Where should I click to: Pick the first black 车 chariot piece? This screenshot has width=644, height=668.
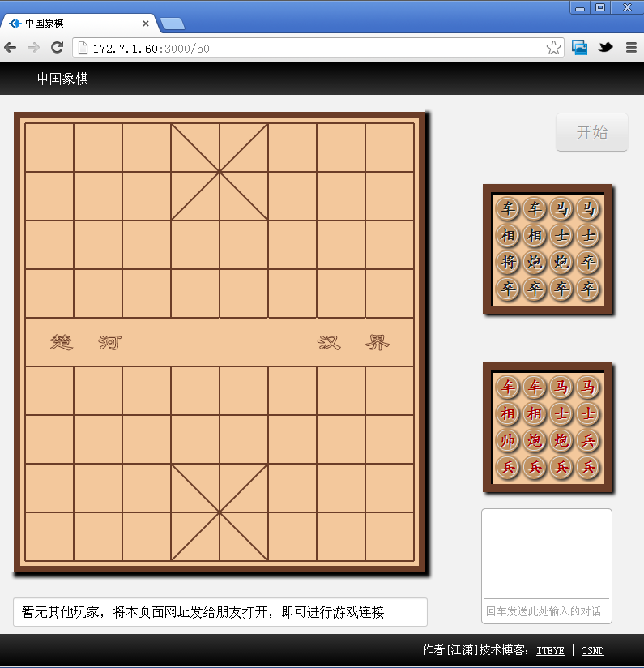click(508, 208)
